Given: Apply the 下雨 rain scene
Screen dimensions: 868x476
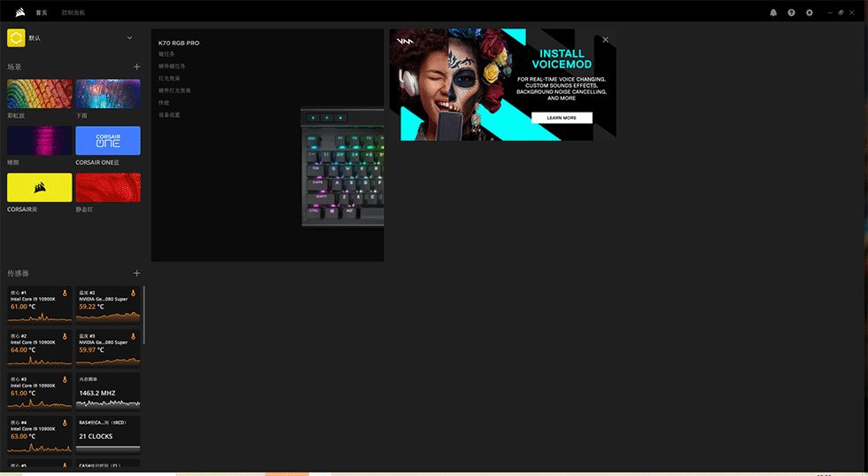Looking at the screenshot, I should tap(108, 94).
